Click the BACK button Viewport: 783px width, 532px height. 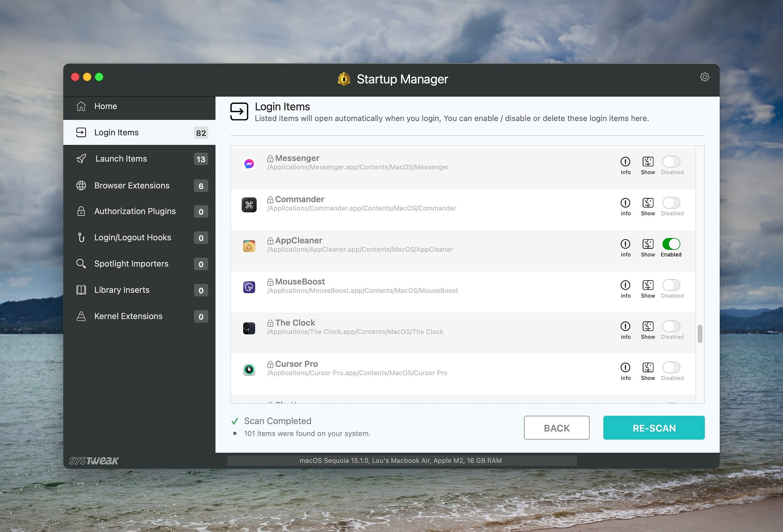pos(556,428)
